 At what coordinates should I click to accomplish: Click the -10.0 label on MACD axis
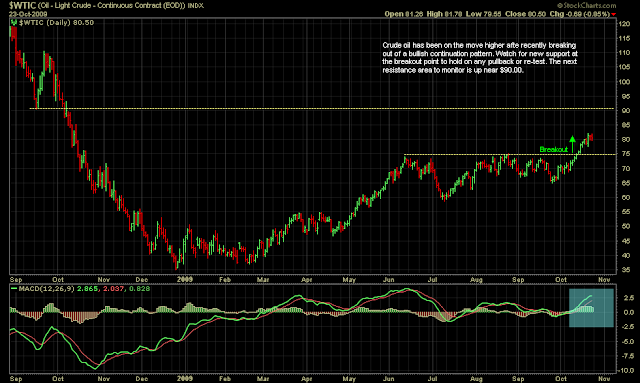[626, 371]
